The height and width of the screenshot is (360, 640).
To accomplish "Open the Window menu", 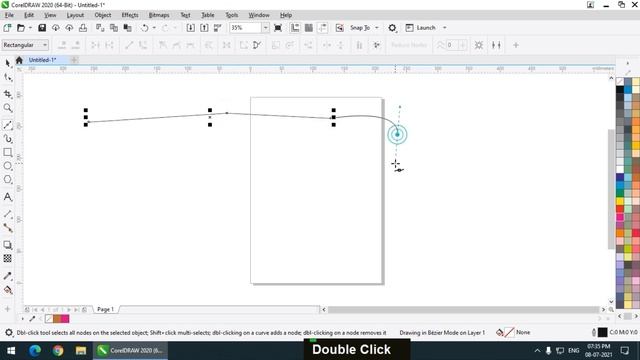I will click(x=259, y=15).
